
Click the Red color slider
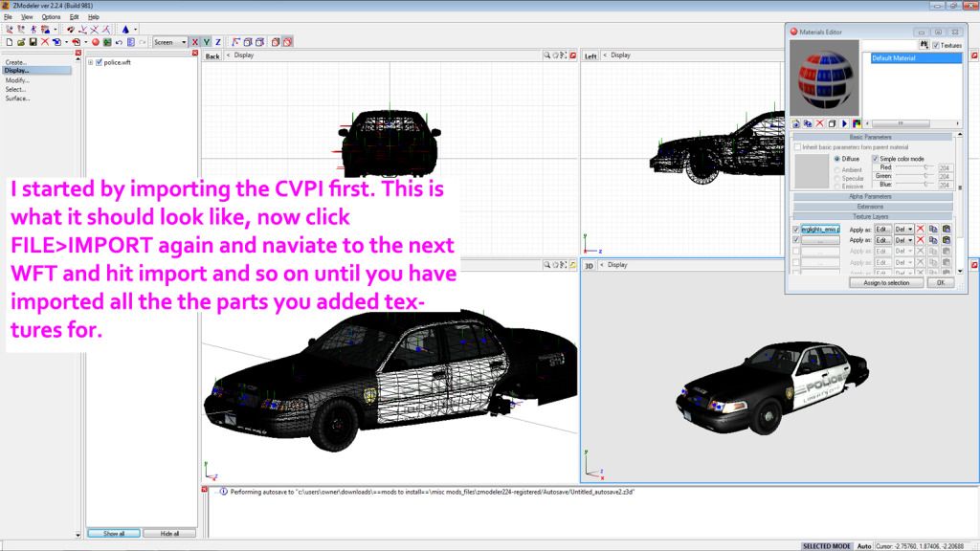pos(913,168)
